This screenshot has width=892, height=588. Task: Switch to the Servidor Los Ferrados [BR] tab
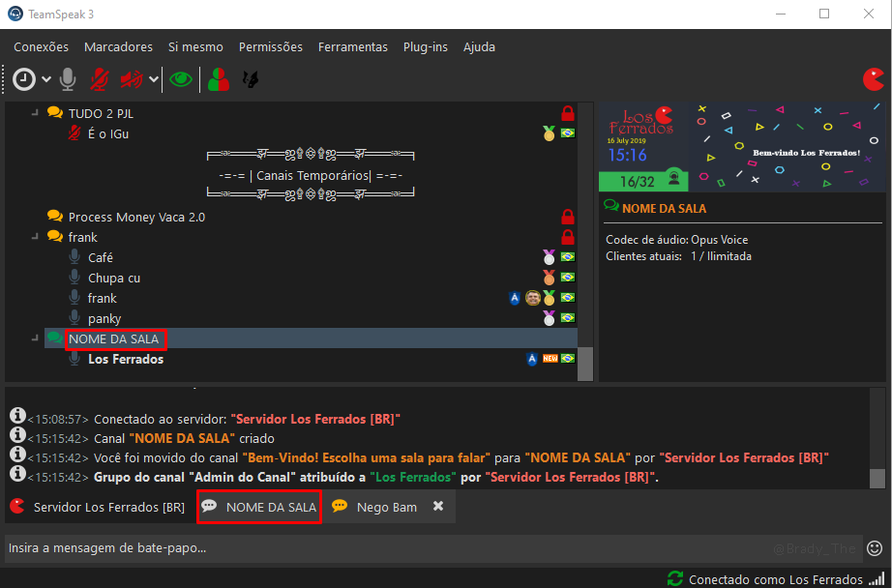click(x=97, y=507)
